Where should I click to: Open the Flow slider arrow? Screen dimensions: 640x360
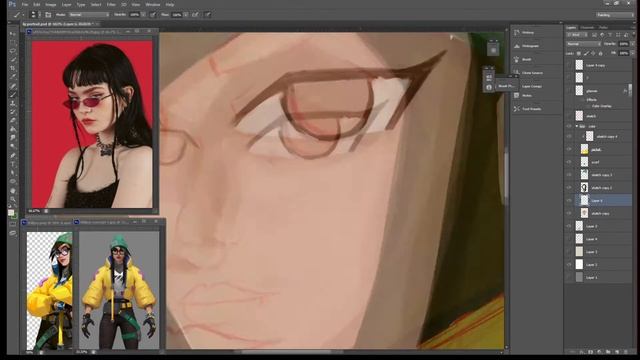186,15
